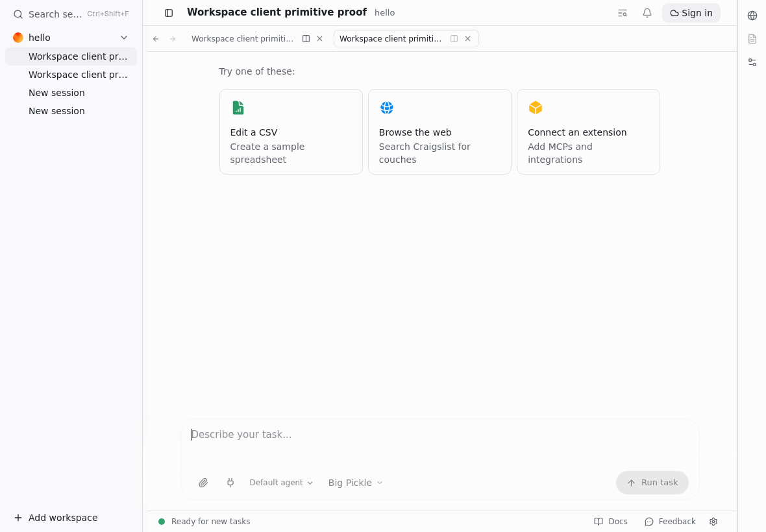
Task: Open the Feedback link
Action: click(670, 522)
